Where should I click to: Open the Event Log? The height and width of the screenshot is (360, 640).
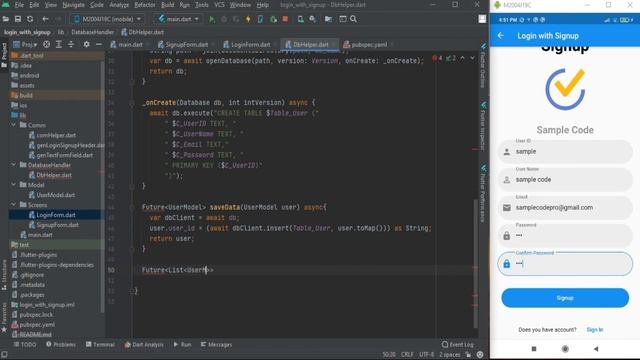[458, 344]
